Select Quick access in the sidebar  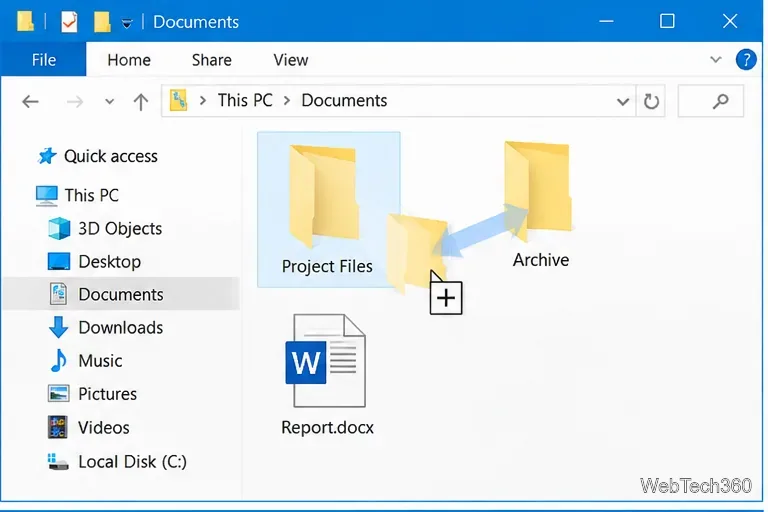coord(111,156)
